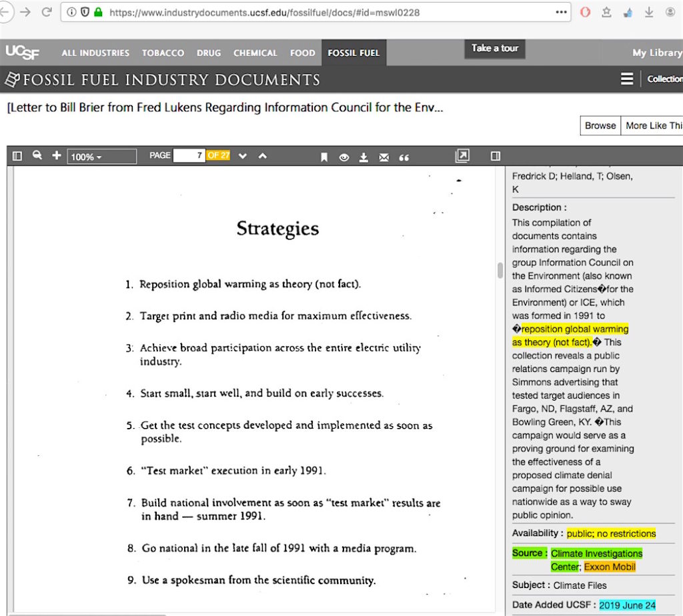The image size is (683, 616).
Task: Open the 100% zoom level dropdown
Action: tap(101, 157)
